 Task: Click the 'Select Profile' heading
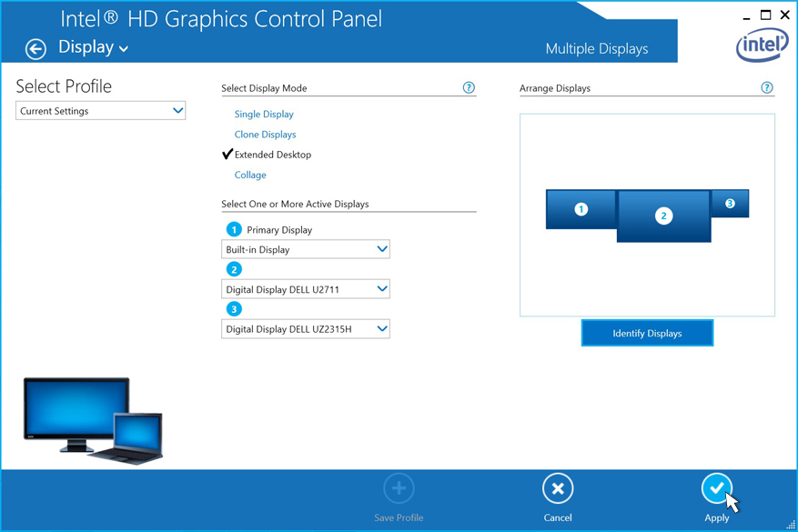[64, 86]
